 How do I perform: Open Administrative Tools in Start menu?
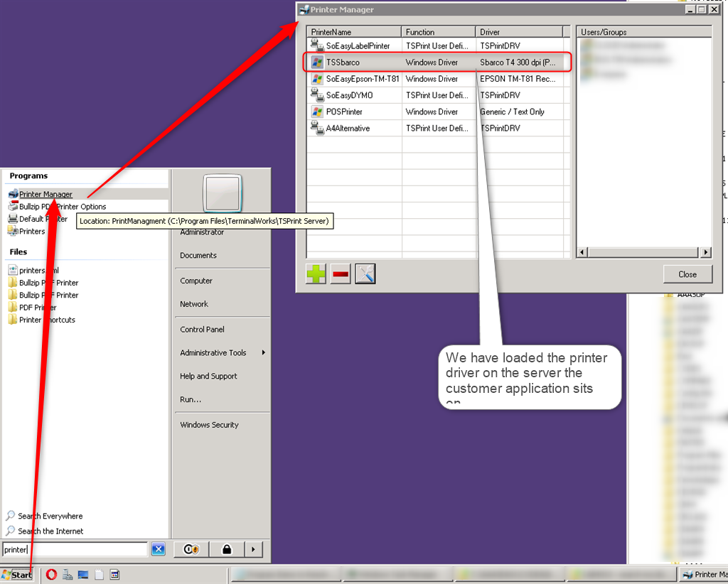click(x=213, y=352)
